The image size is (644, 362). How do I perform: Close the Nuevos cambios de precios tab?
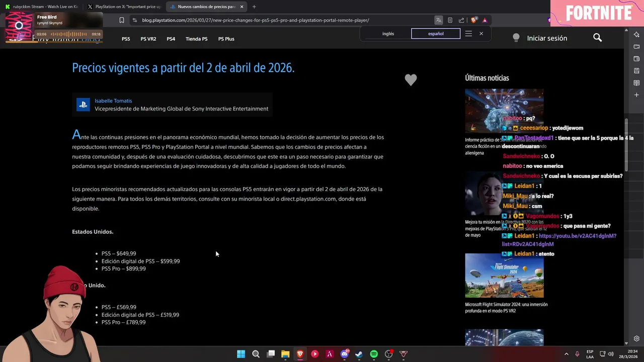coord(242,7)
